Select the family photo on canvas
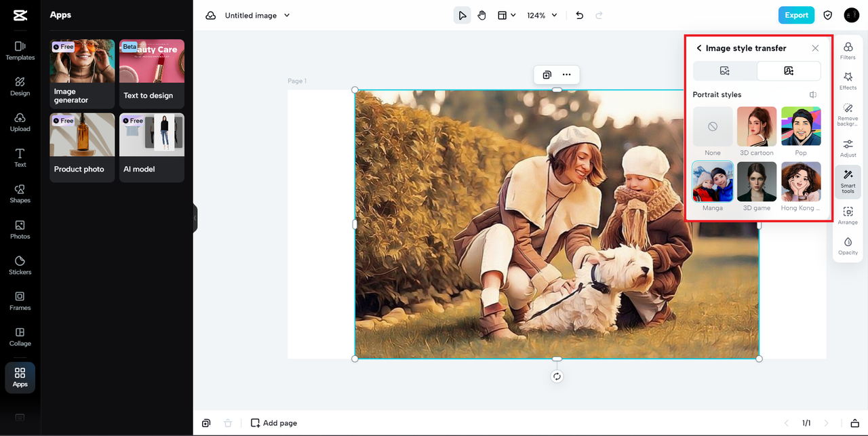 [x=557, y=224]
